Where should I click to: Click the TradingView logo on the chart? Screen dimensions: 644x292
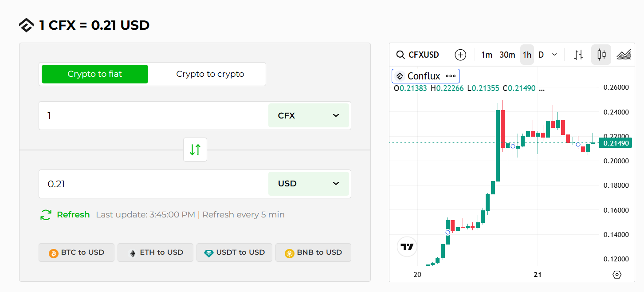407,246
